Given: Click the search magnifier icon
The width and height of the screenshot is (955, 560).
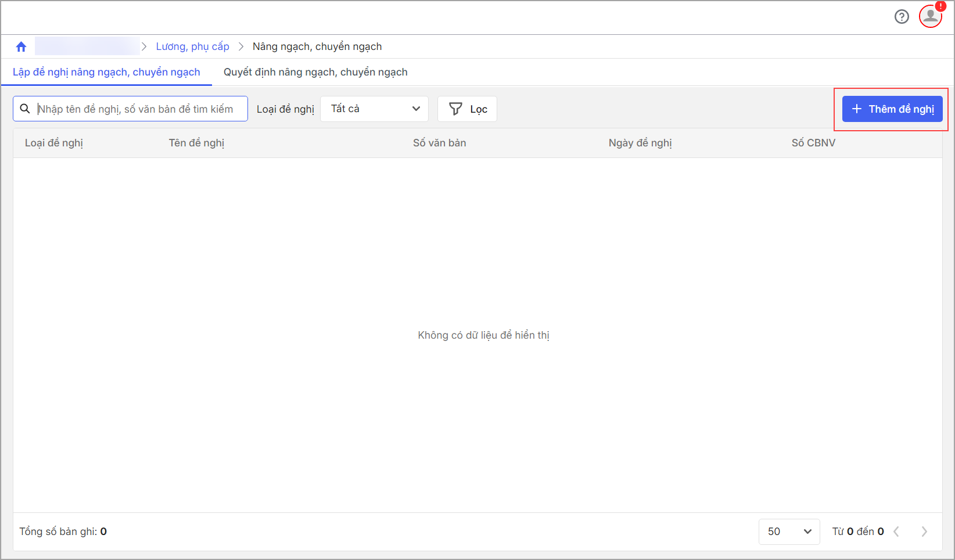Looking at the screenshot, I should pos(25,109).
